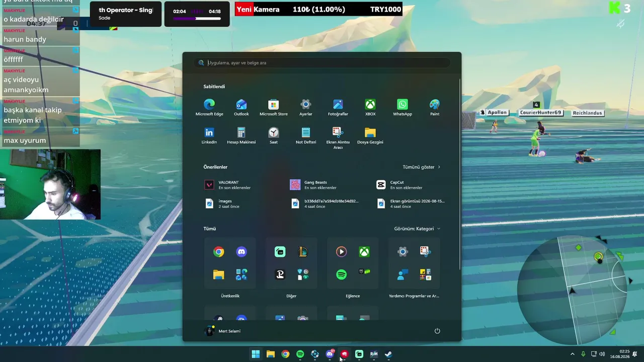Viewport: 644px width, 362px height.
Task: Open Dosya Gezgini file explorer
Action: [370, 136]
